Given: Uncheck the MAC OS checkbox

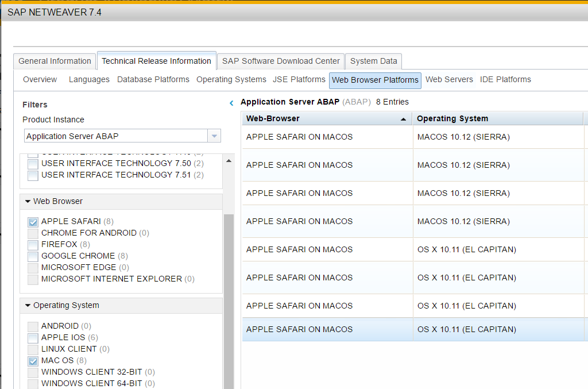Looking at the screenshot, I should pyautogui.click(x=33, y=361).
